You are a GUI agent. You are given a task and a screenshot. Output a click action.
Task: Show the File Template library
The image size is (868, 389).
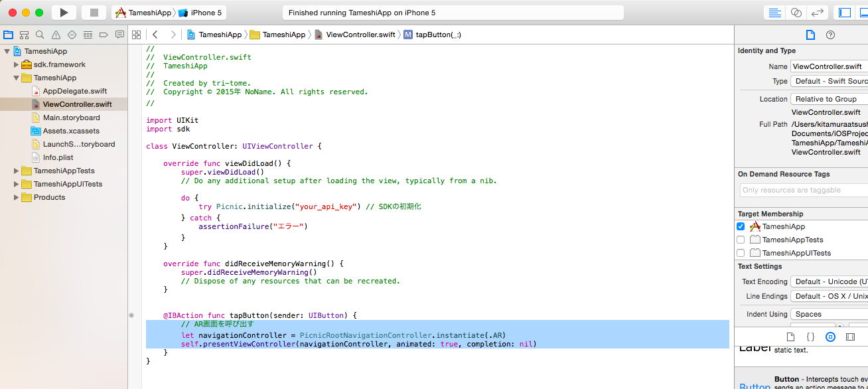790,337
